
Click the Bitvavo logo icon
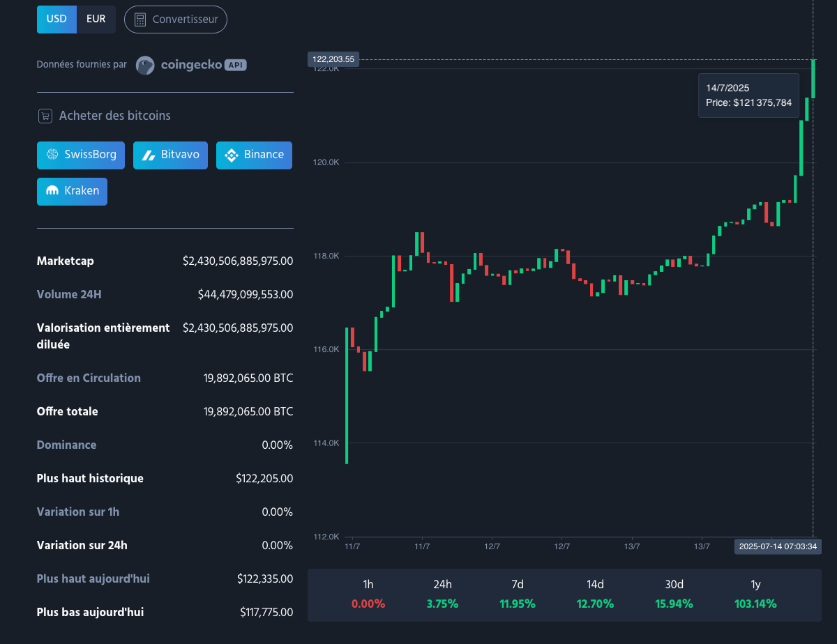149,155
